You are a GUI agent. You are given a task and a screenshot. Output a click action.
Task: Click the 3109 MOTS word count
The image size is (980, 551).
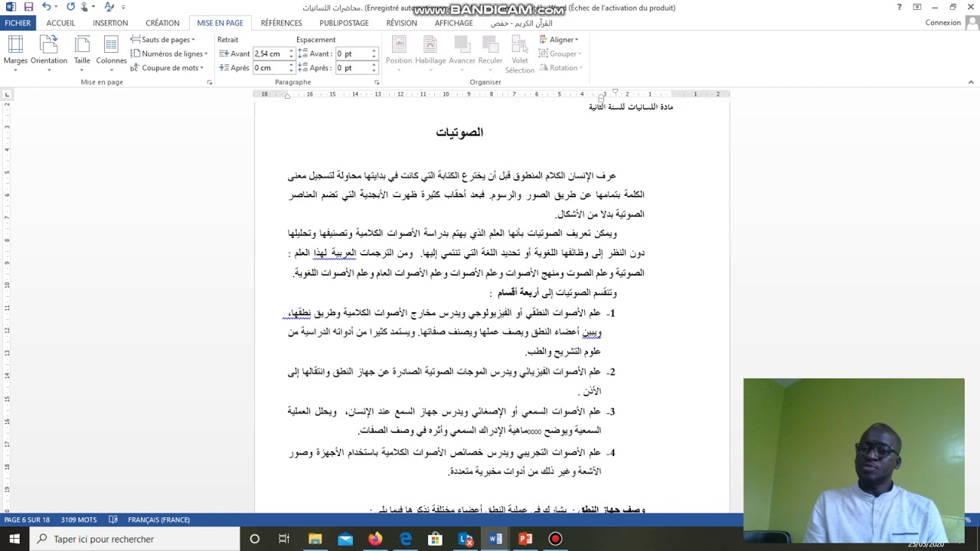pos(79,520)
